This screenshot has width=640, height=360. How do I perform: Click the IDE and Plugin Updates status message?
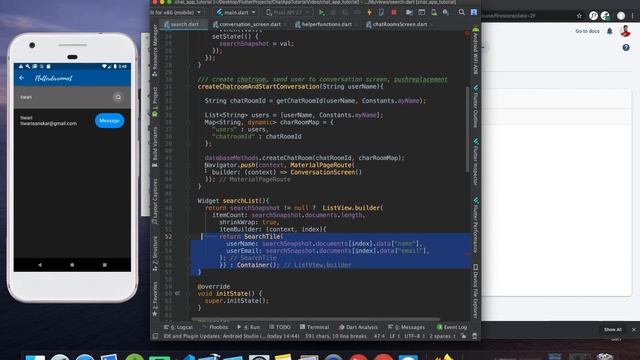point(231,336)
